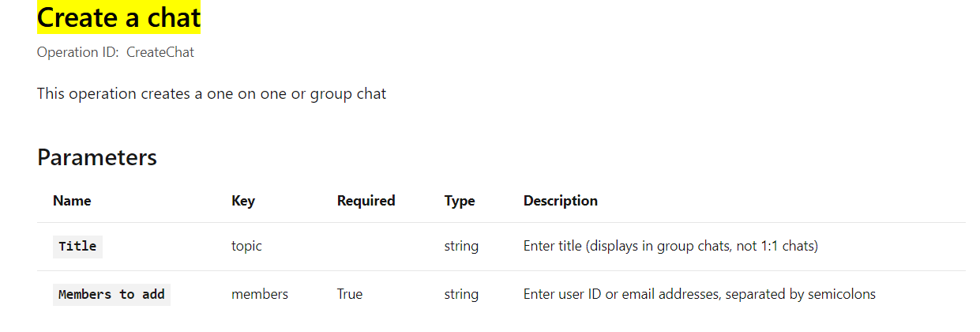Click the Parameters section heading

click(97, 157)
